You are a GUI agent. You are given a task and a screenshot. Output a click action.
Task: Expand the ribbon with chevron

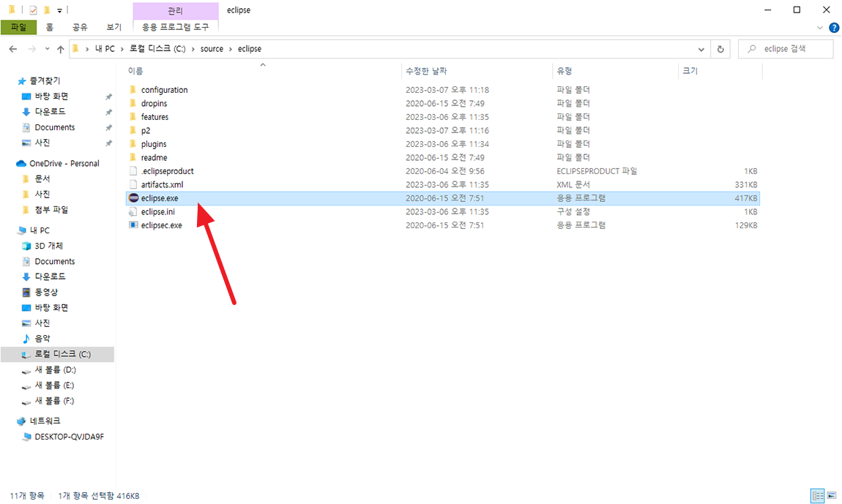coord(819,27)
